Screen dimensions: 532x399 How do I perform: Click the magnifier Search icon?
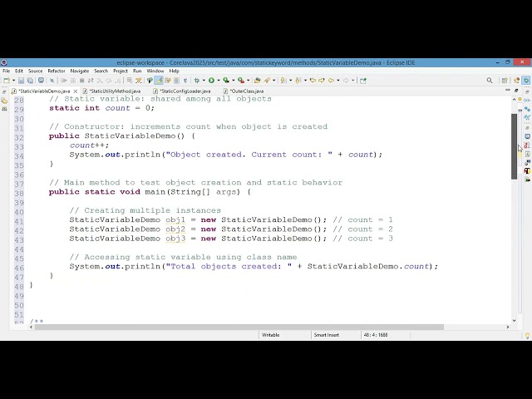tap(490, 81)
